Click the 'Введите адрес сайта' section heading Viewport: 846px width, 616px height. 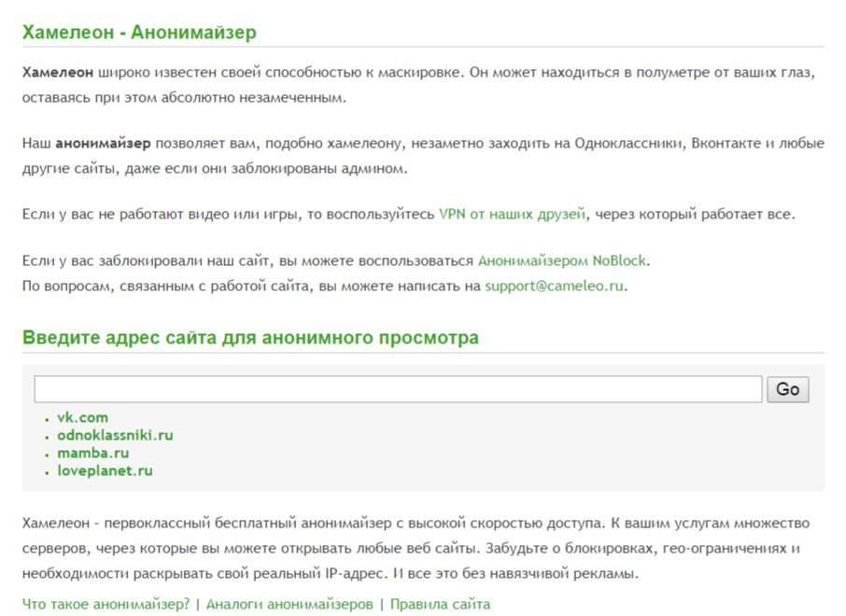coord(250,338)
